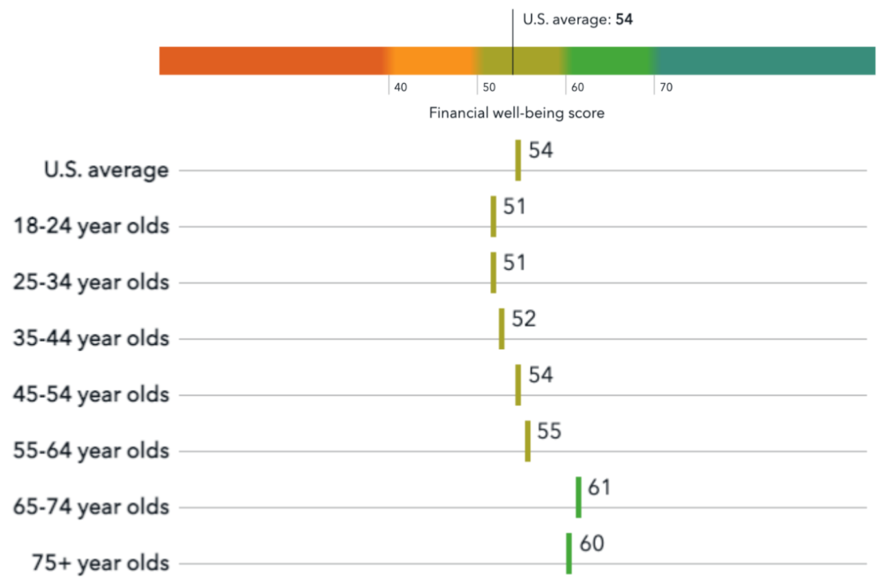The image size is (880, 588).
Task: Click the 45-54 year olds marker at 54
Action: pyautogui.click(x=518, y=385)
